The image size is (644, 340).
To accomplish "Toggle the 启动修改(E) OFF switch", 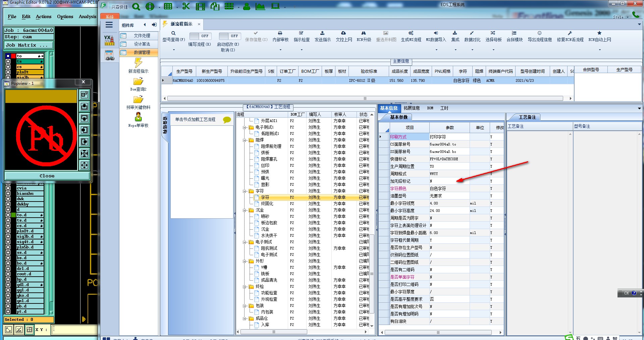I will pyautogui.click(x=230, y=36).
